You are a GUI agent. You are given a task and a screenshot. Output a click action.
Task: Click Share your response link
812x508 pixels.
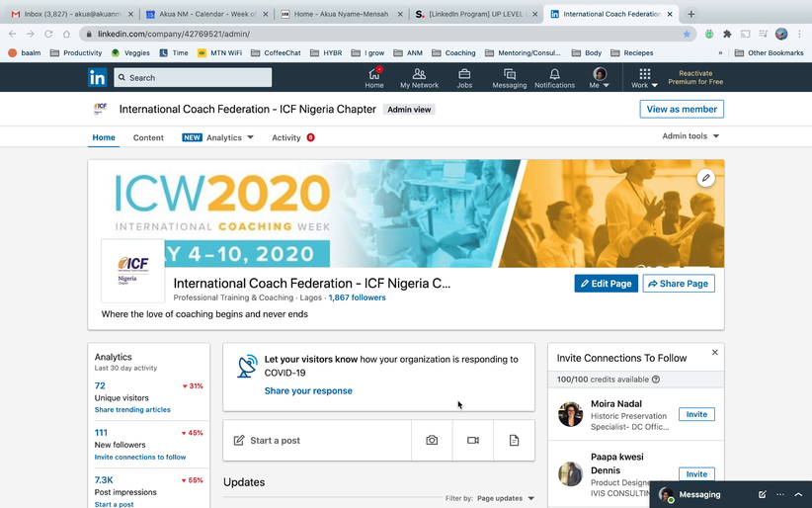point(308,390)
